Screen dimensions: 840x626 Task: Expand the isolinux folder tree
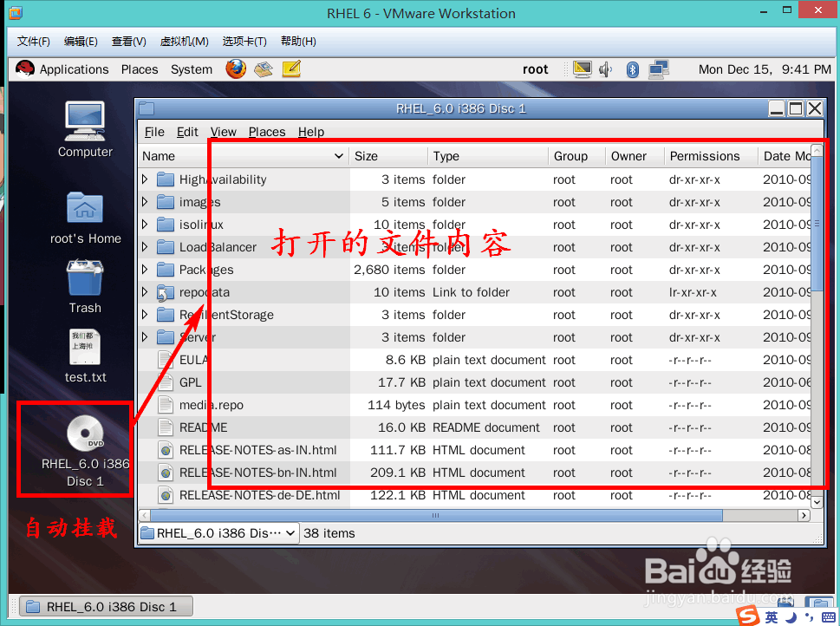pyautogui.click(x=145, y=225)
